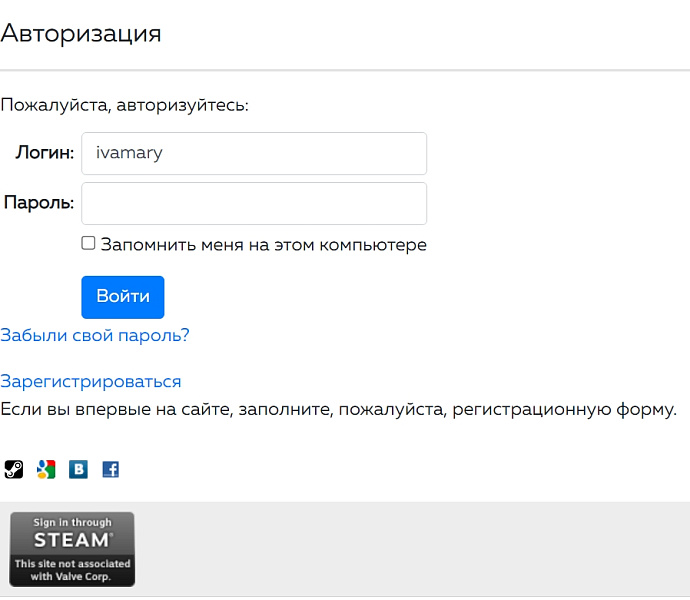
Task: Log in via the Facebook icon
Action: [x=110, y=469]
